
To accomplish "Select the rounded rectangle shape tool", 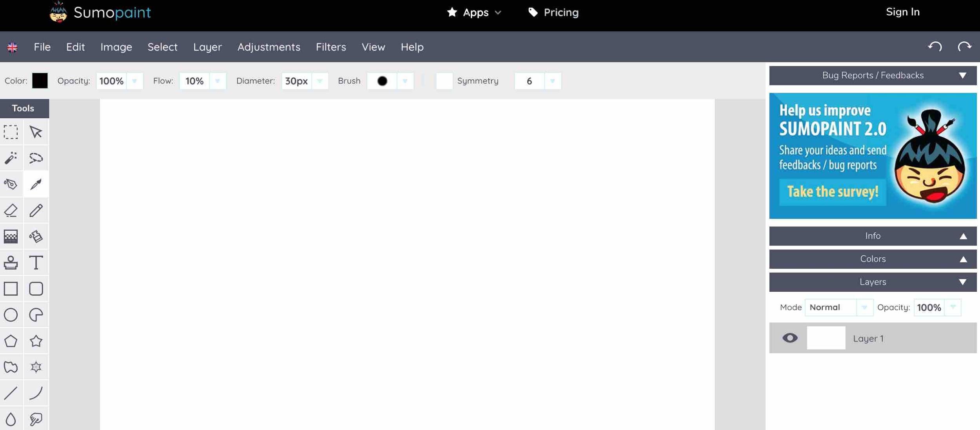I will [36, 289].
